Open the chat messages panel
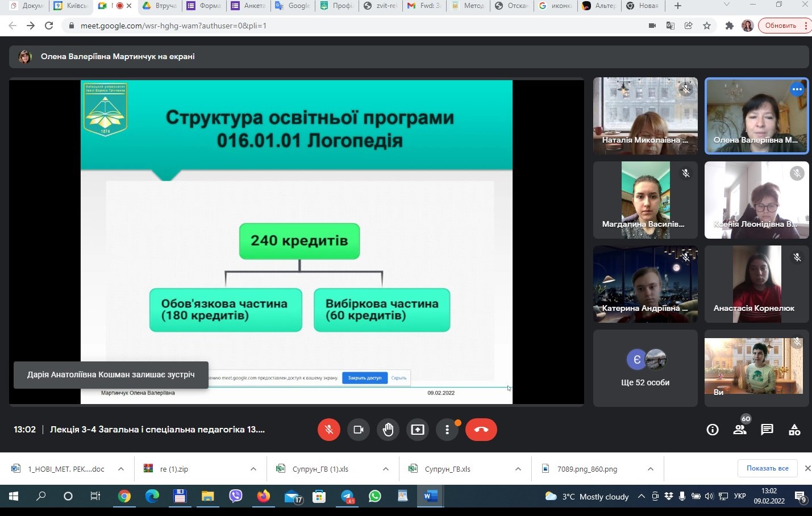 [x=767, y=430]
